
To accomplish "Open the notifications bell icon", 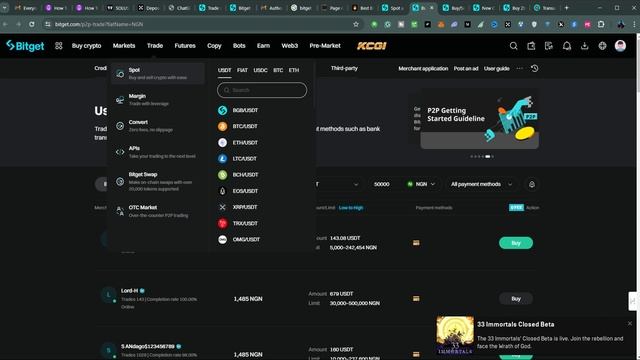I will tap(567, 46).
